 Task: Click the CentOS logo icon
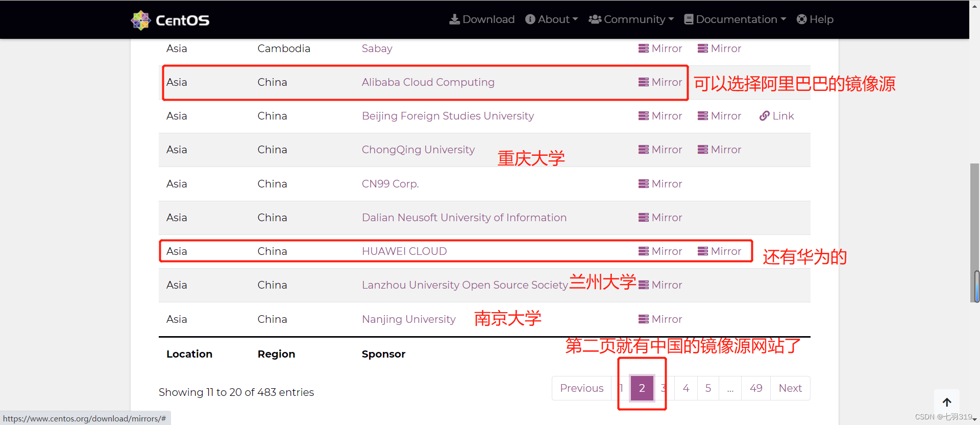pyautogui.click(x=141, y=20)
